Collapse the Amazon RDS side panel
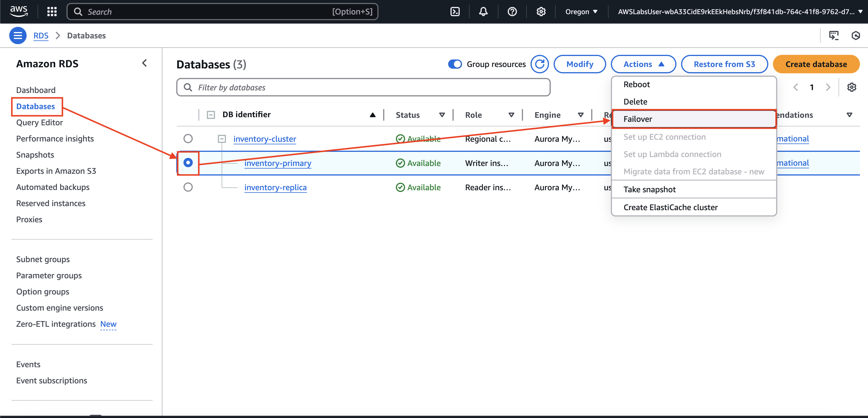This screenshot has height=418, width=868. point(144,63)
